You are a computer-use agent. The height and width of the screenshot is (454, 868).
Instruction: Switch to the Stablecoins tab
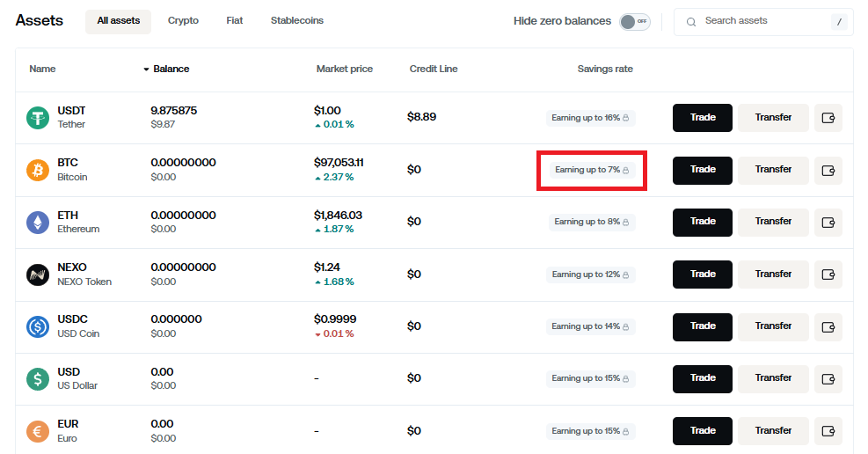tap(296, 20)
